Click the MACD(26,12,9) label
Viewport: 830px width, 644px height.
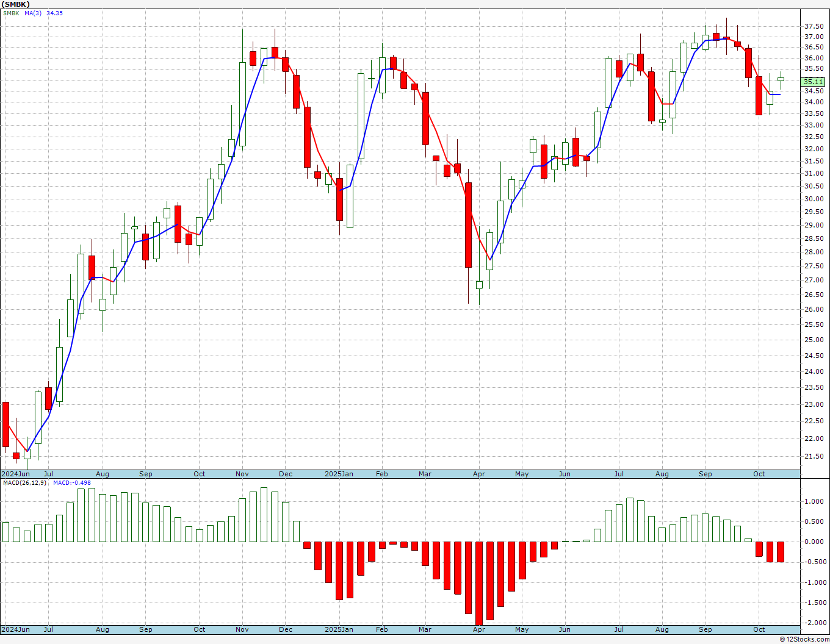pyautogui.click(x=25, y=482)
